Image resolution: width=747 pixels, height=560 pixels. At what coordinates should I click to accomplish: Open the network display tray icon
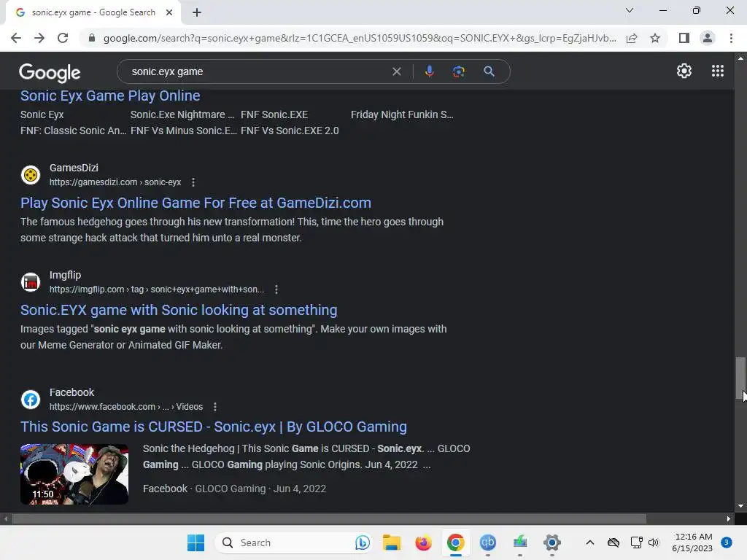pyautogui.click(x=636, y=542)
